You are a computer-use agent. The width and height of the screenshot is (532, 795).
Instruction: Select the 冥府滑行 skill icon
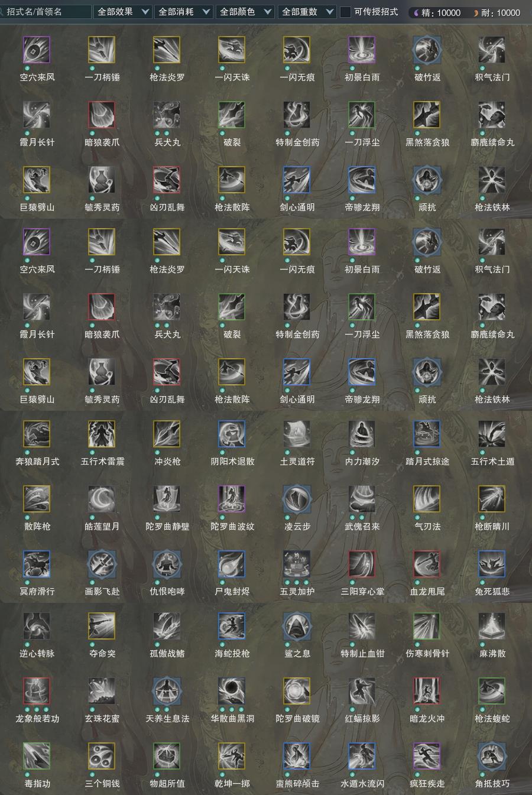click(x=37, y=564)
